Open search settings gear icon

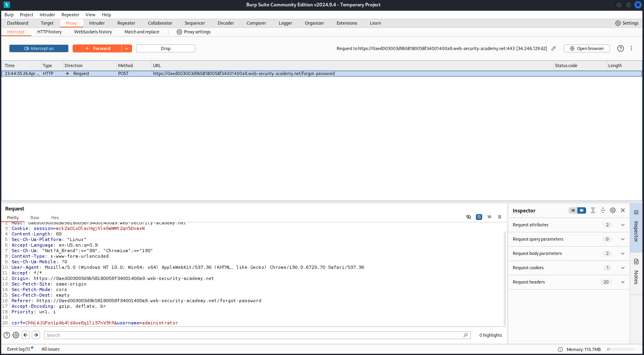pyautogui.click(x=16, y=335)
